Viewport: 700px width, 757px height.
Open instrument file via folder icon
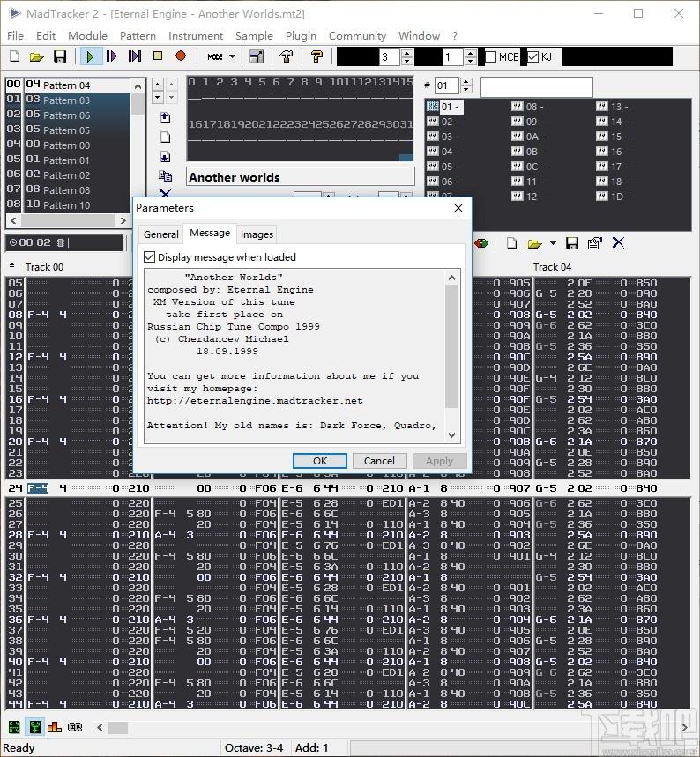coord(534,243)
